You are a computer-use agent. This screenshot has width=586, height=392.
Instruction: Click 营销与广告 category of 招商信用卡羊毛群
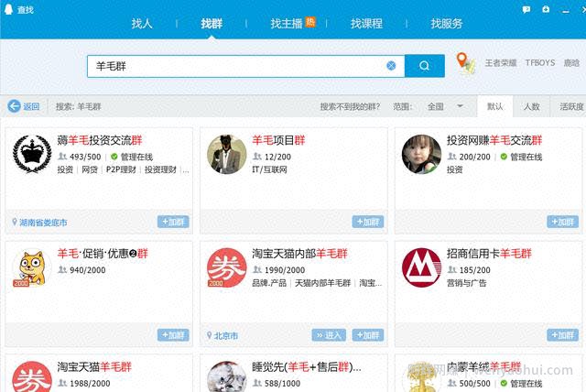pos(467,283)
